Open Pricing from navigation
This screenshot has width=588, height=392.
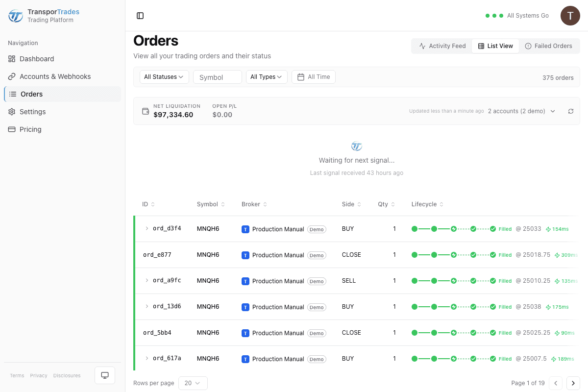(x=62, y=129)
